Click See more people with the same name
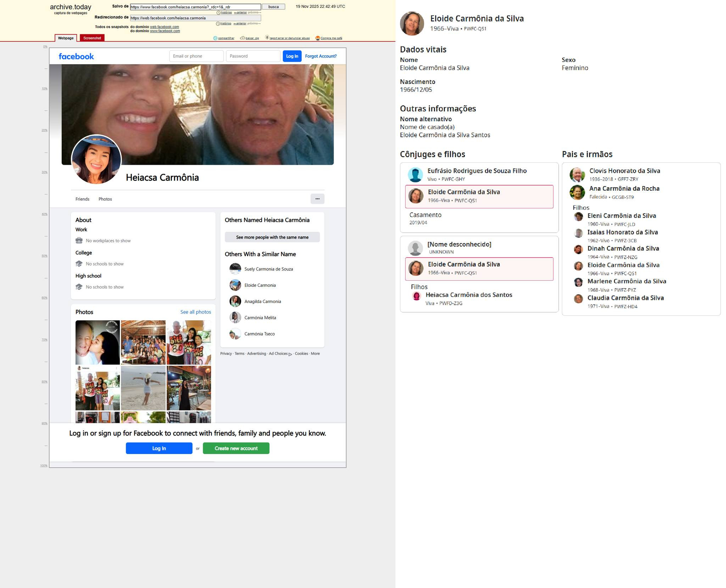The height and width of the screenshot is (588, 726). [x=272, y=237]
